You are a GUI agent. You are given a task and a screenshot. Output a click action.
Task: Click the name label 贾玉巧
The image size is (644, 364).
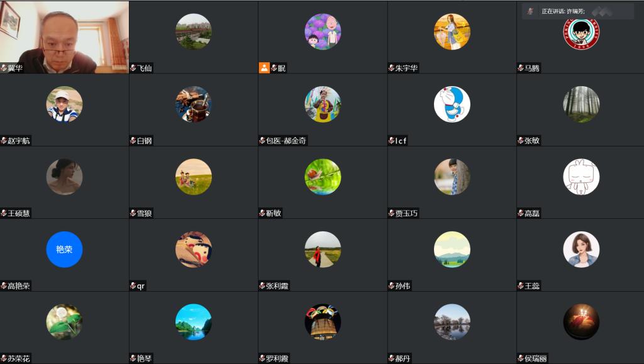407,213
